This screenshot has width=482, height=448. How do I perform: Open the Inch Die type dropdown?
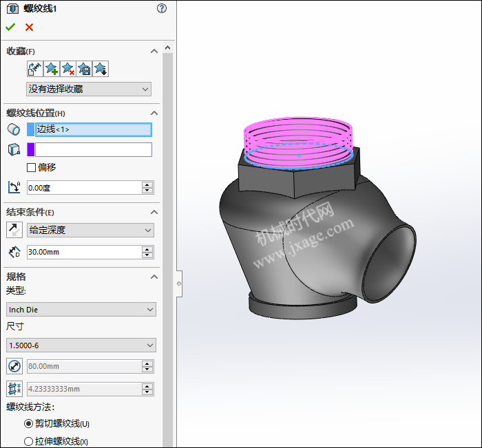pyautogui.click(x=81, y=310)
